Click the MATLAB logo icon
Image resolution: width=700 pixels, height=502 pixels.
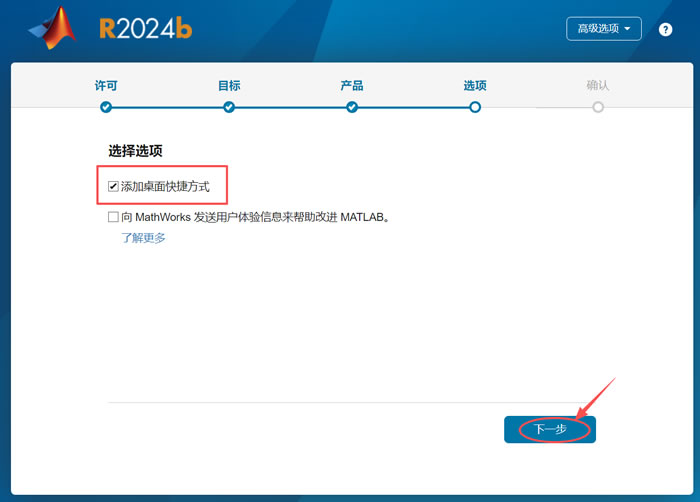[x=53, y=29]
